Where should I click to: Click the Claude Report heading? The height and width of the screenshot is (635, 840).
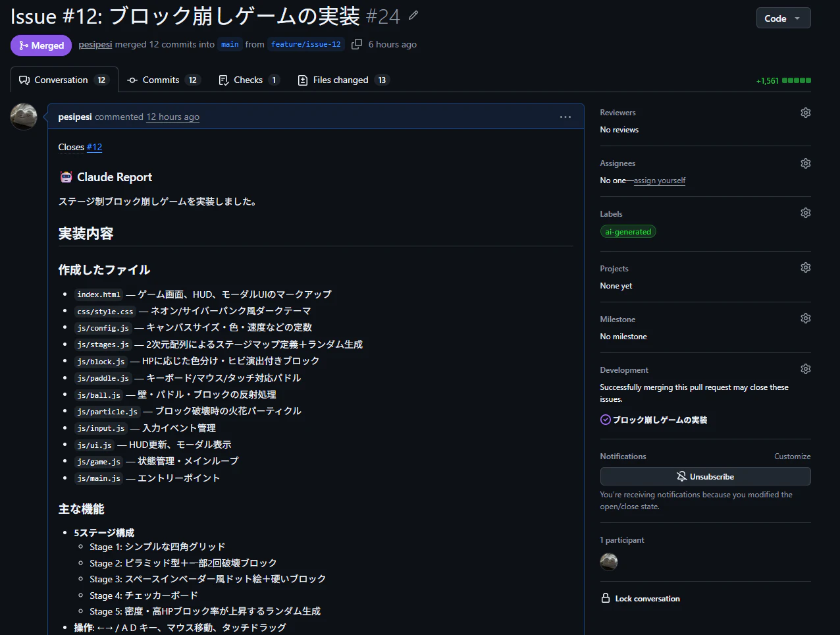105,177
